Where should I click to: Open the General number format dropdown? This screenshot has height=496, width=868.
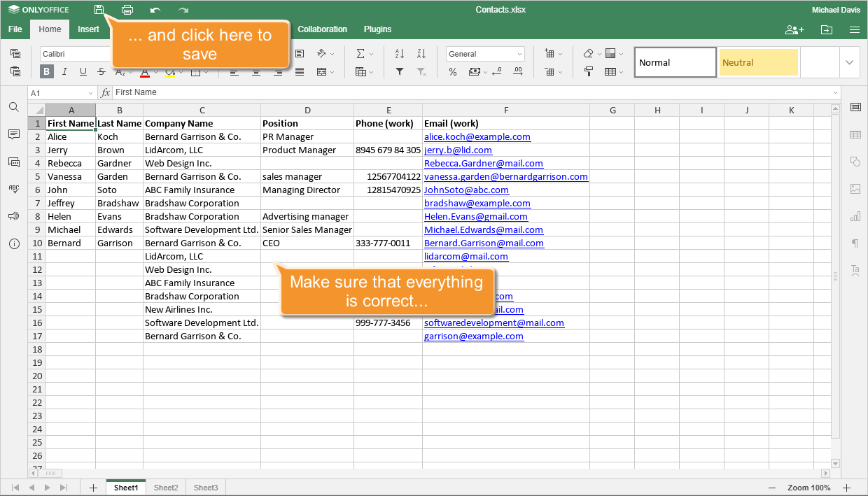pyautogui.click(x=485, y=53)
